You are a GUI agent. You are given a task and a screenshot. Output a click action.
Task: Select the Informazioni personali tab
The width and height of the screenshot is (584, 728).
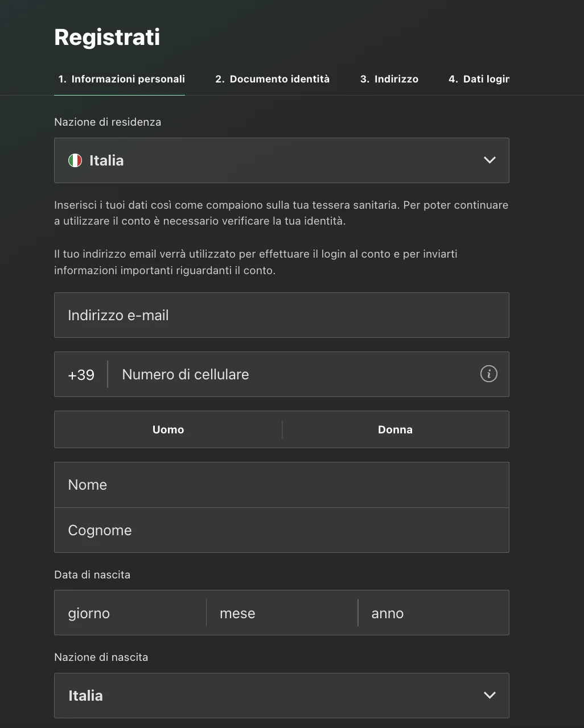click(121, 79)
